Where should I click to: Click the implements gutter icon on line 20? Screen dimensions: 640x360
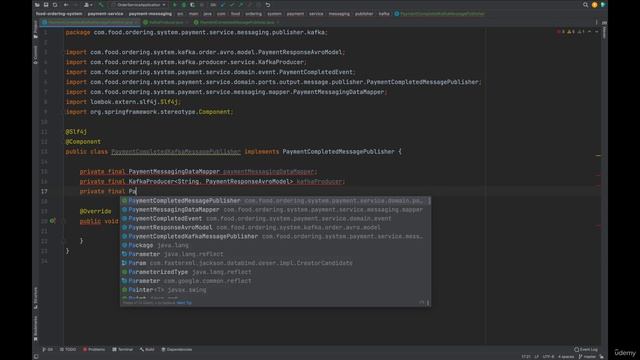pos(53,221)
